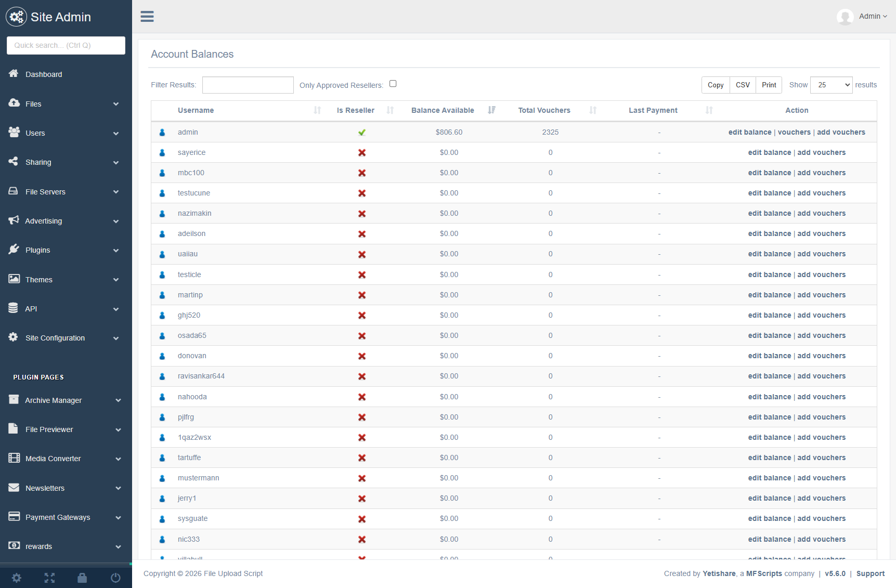Screen dimensions: 896x588
Task: Click the fullscreen expand icon in sidebar footer
Action: click(x=49, y=578)
